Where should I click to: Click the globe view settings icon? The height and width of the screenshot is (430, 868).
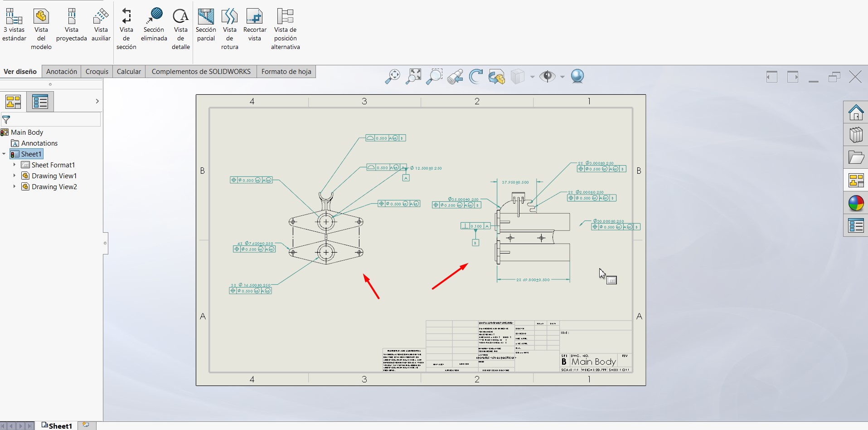pos(577,76)
